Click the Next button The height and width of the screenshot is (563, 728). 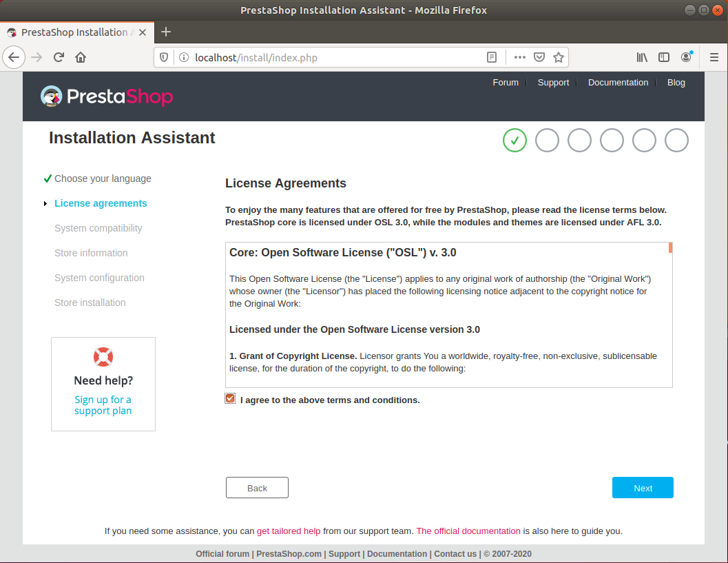point(642,487)
